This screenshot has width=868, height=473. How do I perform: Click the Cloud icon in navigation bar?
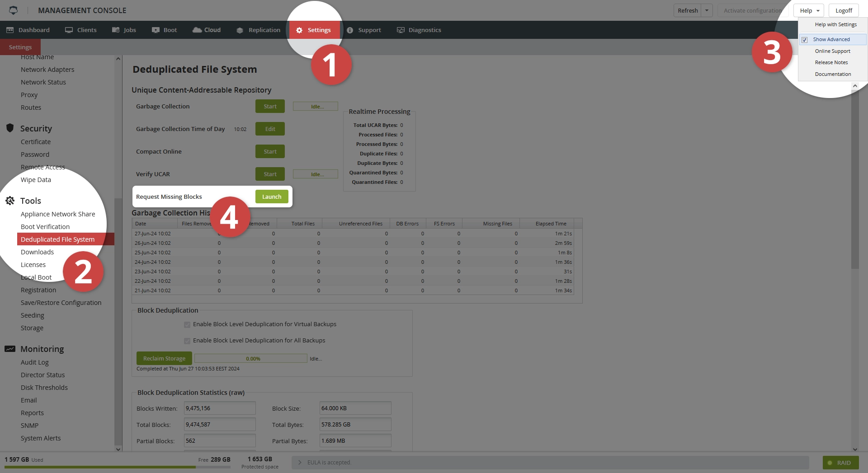(197, 30)
